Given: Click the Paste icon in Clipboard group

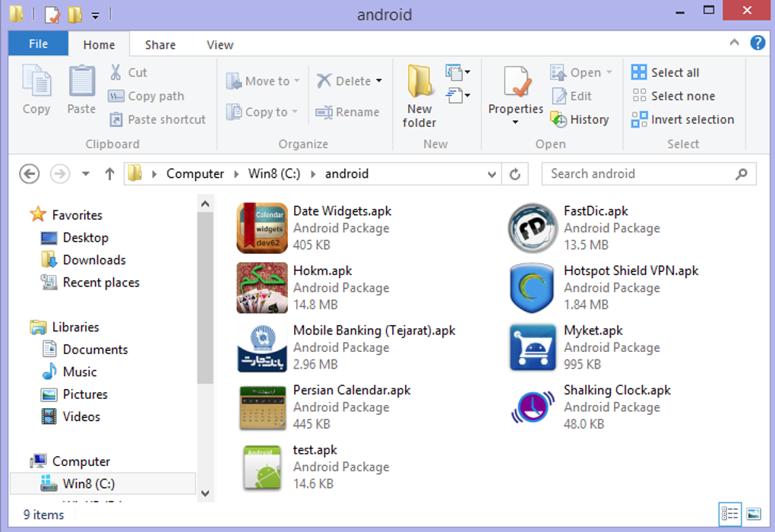Looking at the screenshot, I should (81, 82).
